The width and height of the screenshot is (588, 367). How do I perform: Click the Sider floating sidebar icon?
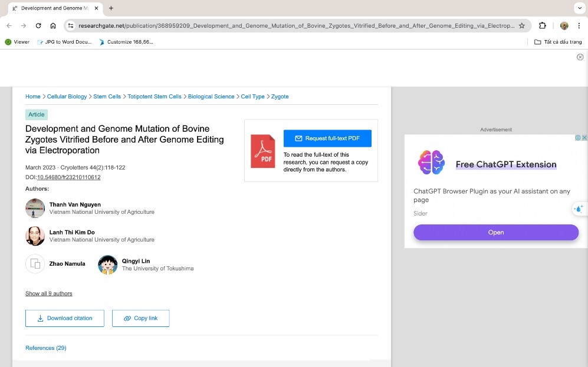pyautogui.click(x=579, y=209)
